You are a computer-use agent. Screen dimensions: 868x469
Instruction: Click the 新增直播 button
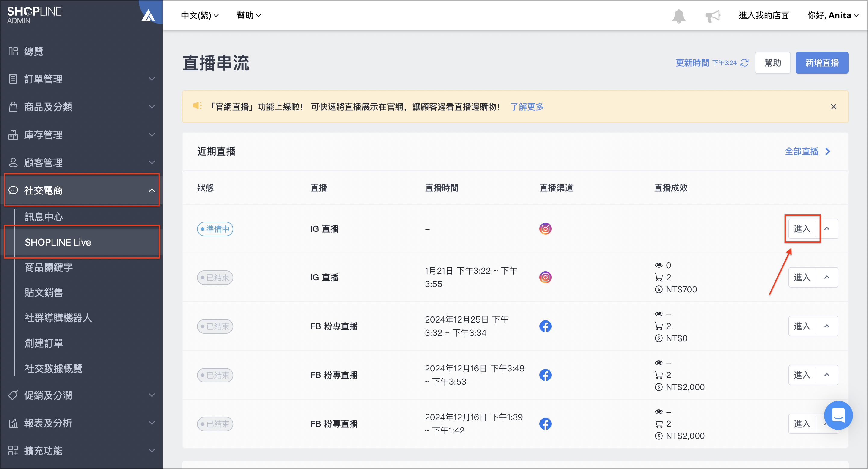(x=822, y=63)
